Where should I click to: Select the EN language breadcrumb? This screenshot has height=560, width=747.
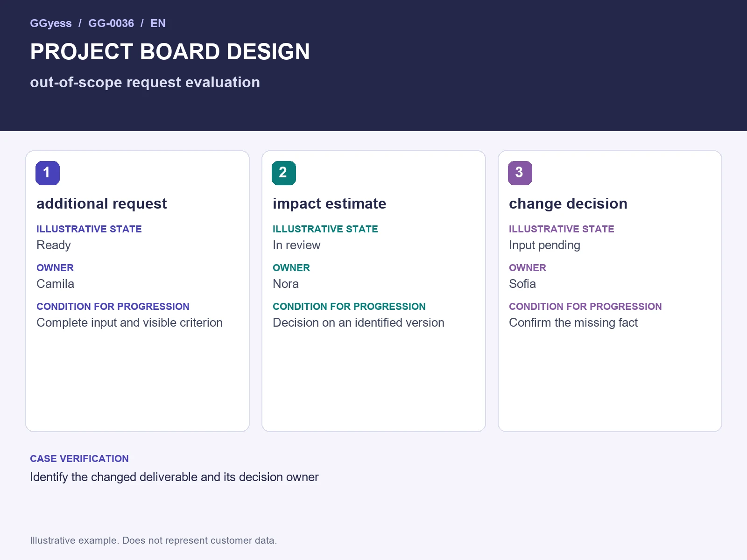tap(158, 23)
